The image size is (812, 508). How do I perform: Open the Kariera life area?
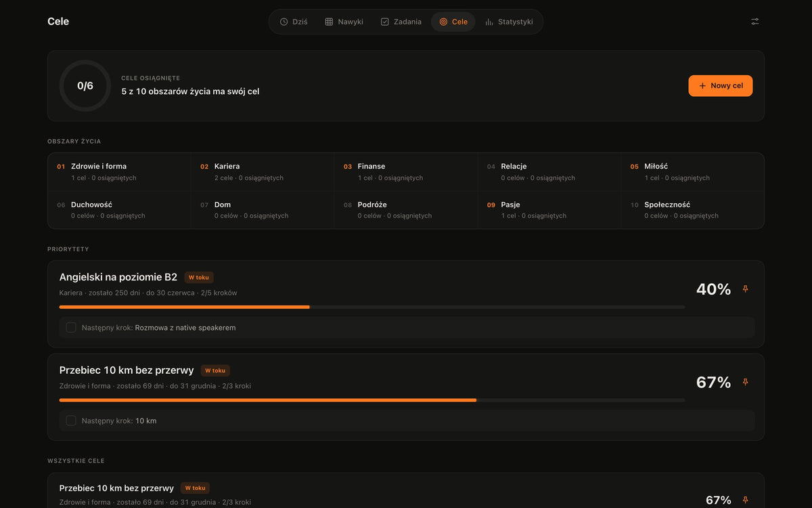[263, 172]
